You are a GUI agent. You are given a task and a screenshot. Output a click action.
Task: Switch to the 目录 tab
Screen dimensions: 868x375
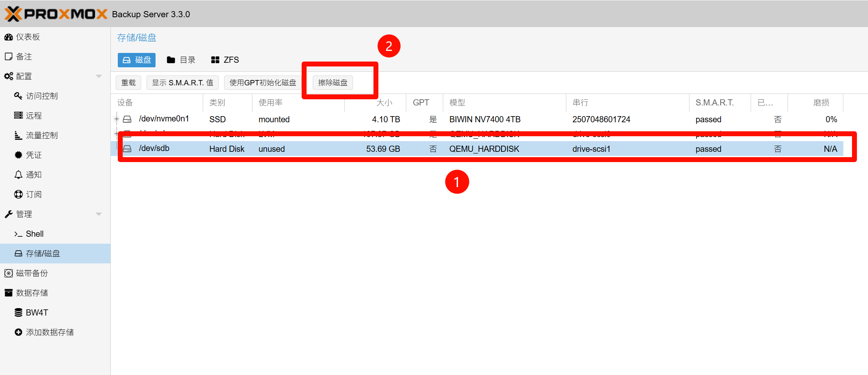[181, 60]
